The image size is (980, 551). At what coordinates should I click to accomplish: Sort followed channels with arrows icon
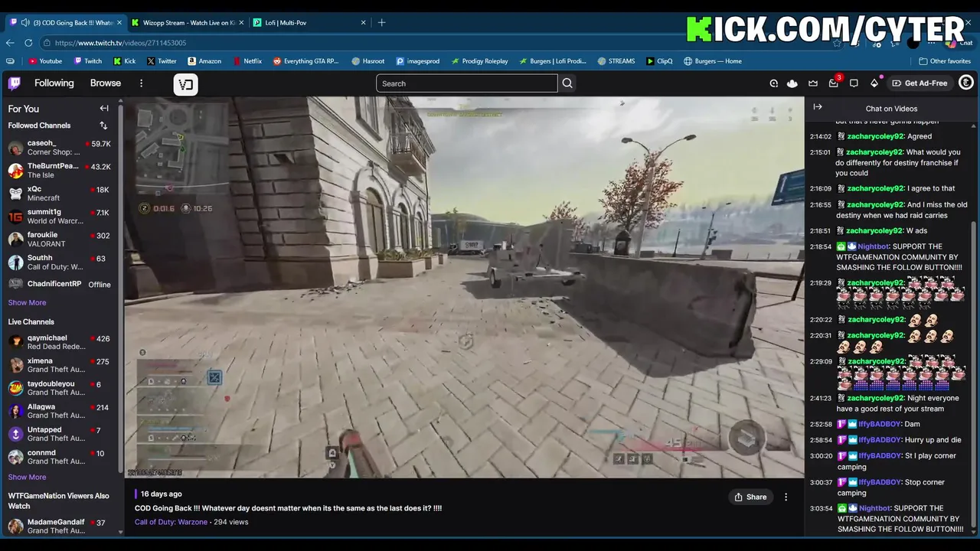tap(103, 126)
